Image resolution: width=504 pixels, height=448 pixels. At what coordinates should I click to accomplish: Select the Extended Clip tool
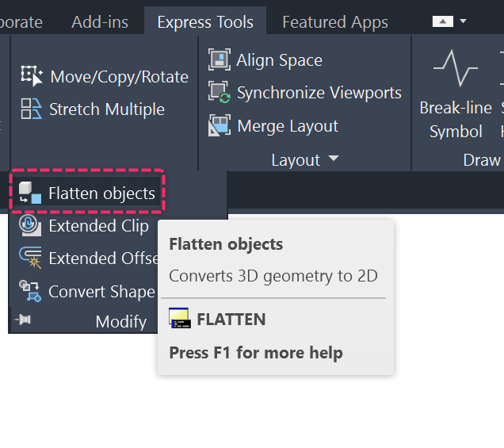pos(30,226)
